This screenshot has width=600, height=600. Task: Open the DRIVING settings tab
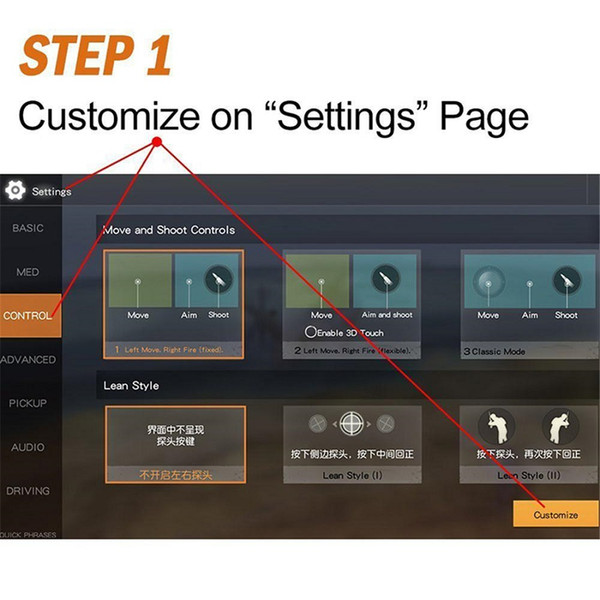[28, 491]
